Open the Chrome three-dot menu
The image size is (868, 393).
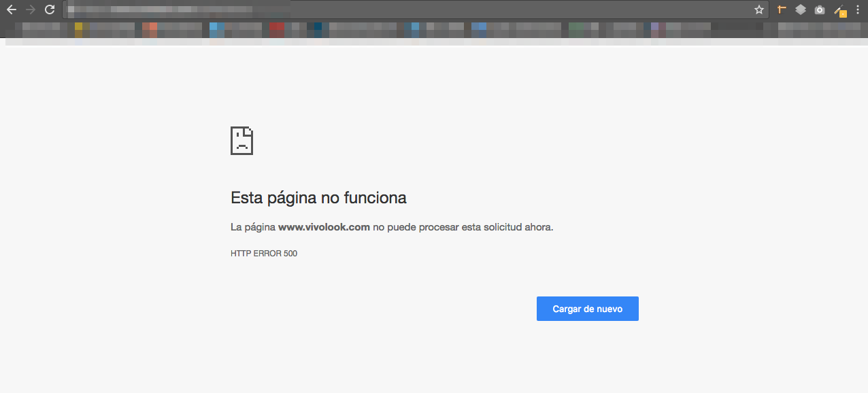pyautogui.click(x=857, y=10)
